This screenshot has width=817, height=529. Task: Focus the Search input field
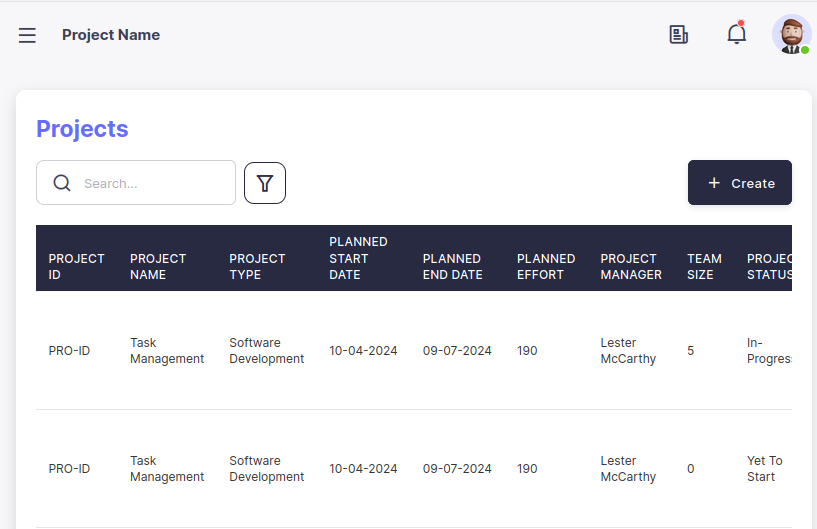[150, 183]
